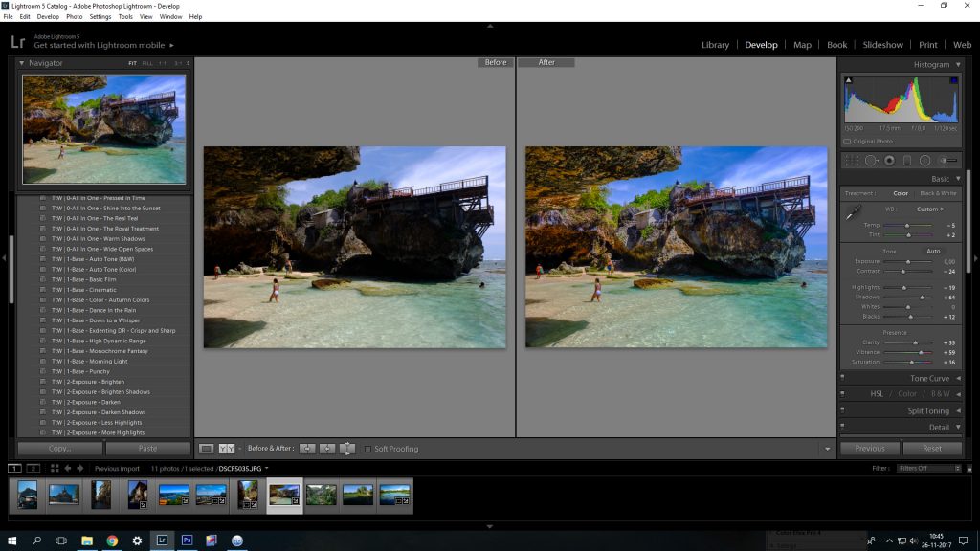This screenshot has width=980, height=551.
Task: Toggle highlight clipping indicator in histogram
Action: 953,80
